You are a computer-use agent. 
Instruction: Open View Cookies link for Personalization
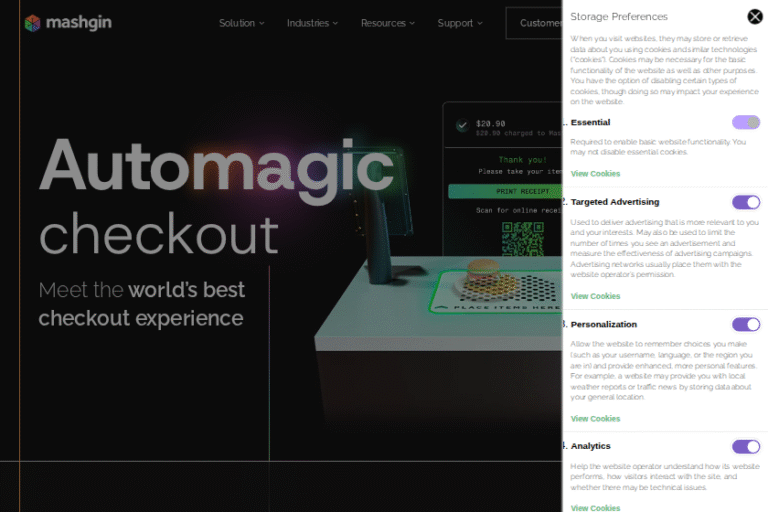595,418
